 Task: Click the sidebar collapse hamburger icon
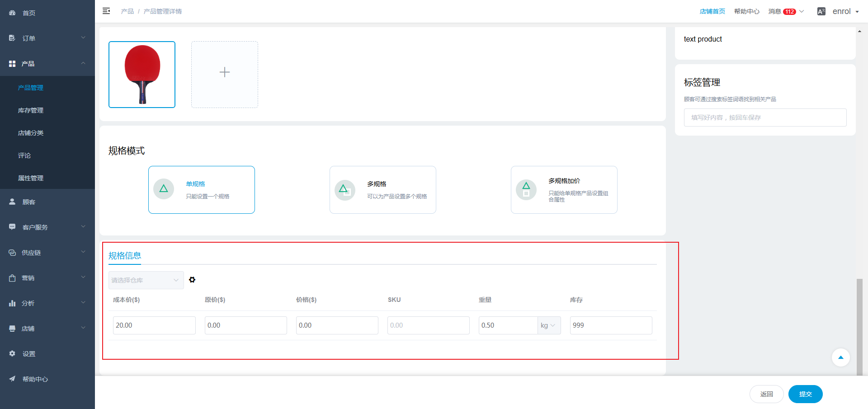click(x=106, y=11)
